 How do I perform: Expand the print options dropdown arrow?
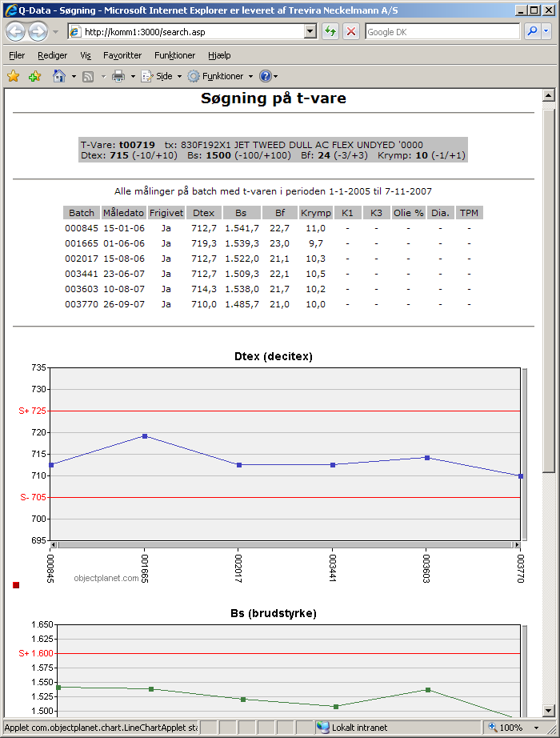133,76
